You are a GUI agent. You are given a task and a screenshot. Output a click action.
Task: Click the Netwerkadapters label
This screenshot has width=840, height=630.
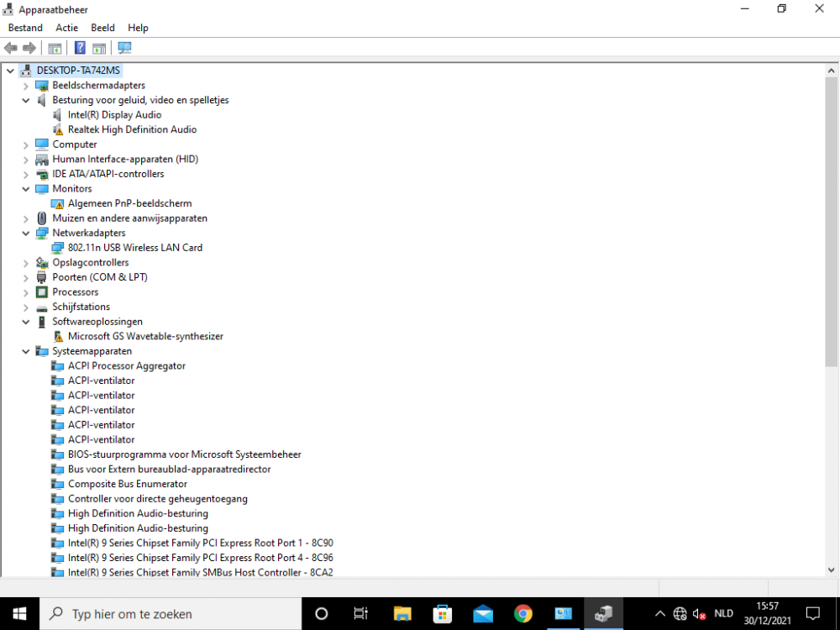pyautogui.click(x=89, y=233)
